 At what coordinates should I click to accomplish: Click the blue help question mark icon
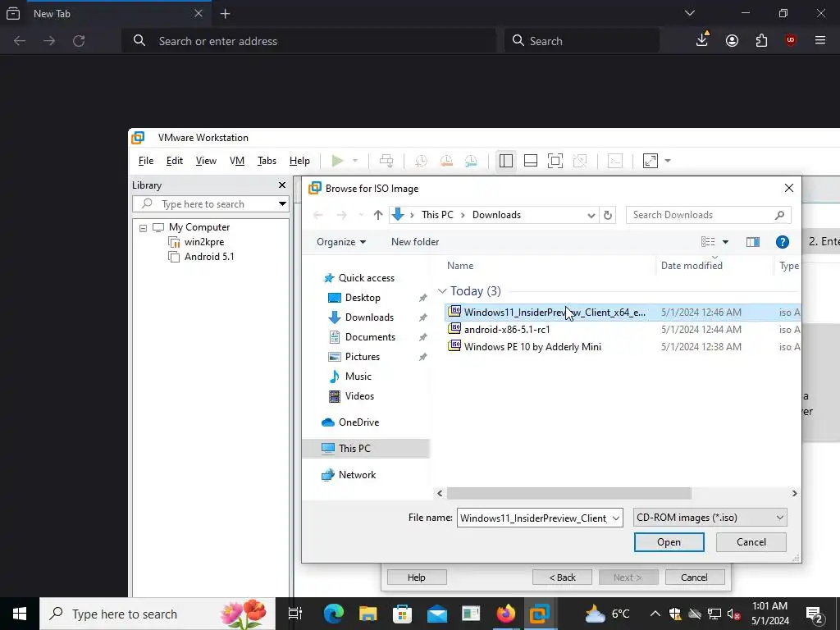pos(782,242)
